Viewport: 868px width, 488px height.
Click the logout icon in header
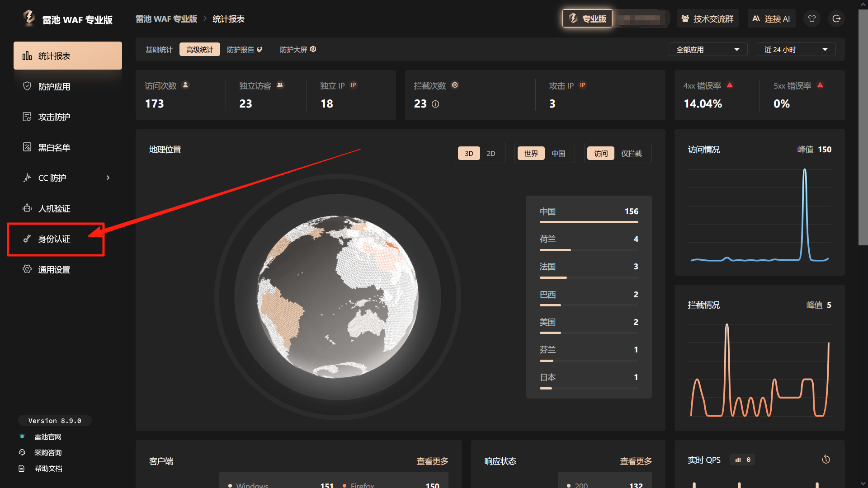(837, 19)
